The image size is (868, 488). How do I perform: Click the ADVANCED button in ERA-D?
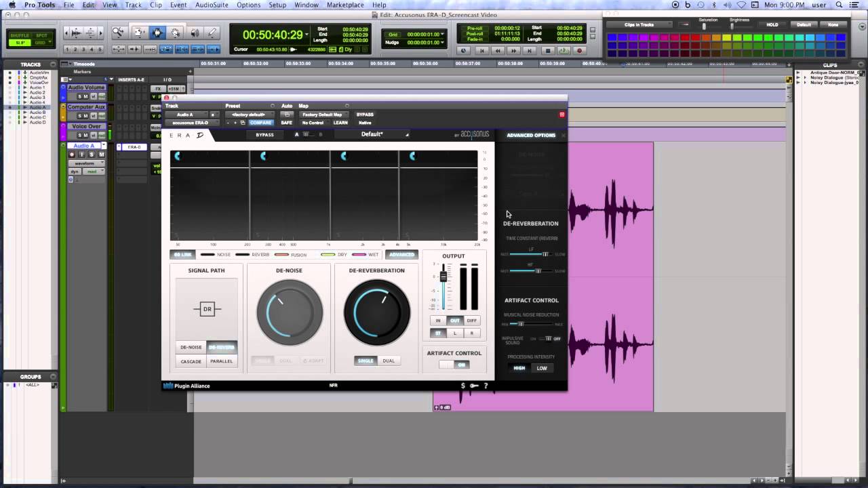click(401, 255)
